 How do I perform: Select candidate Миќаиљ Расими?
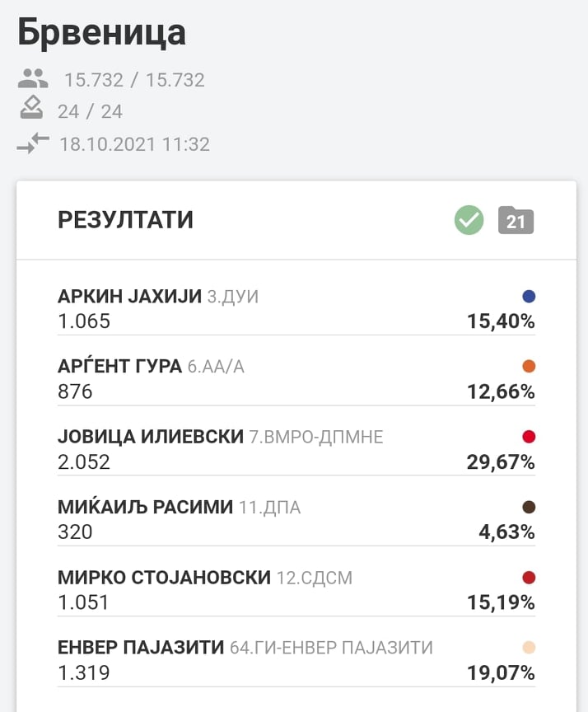tap(146, 508)
